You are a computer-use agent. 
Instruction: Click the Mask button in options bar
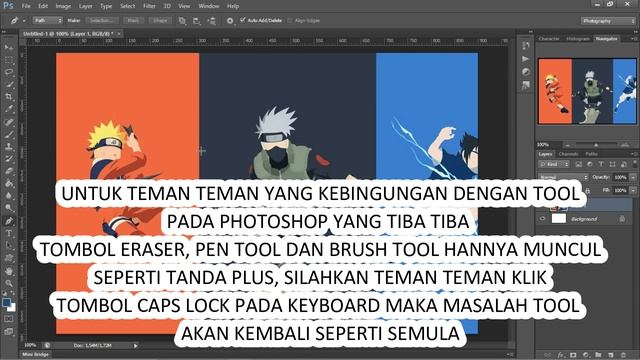[x=133, y=20]
